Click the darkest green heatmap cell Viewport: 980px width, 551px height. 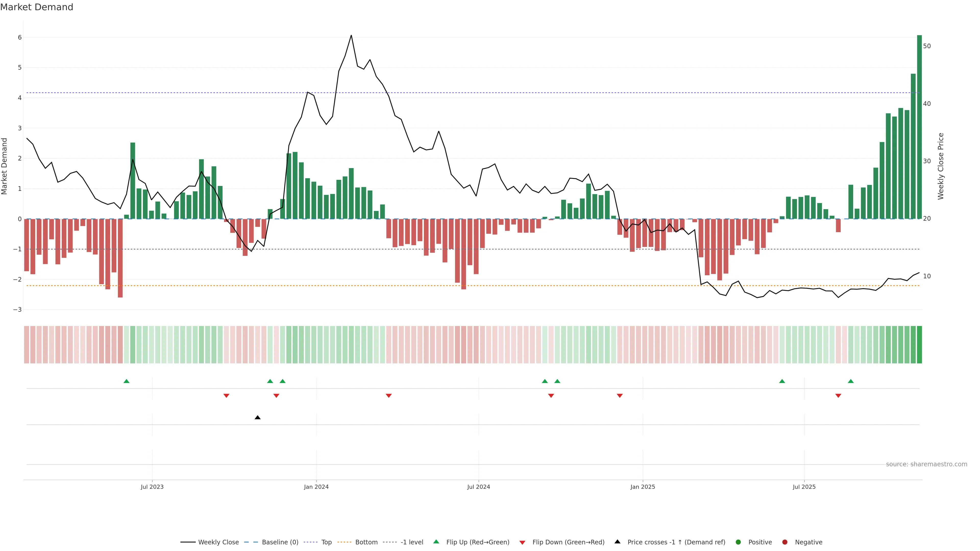(919, 345)
